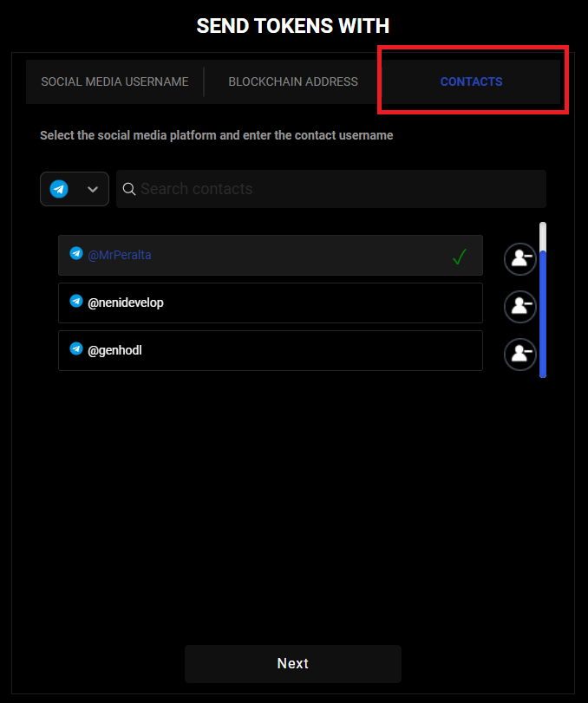The image size is (588, 703).
Task: Click the magnifier icon in the search box
Action: point(129,189)
